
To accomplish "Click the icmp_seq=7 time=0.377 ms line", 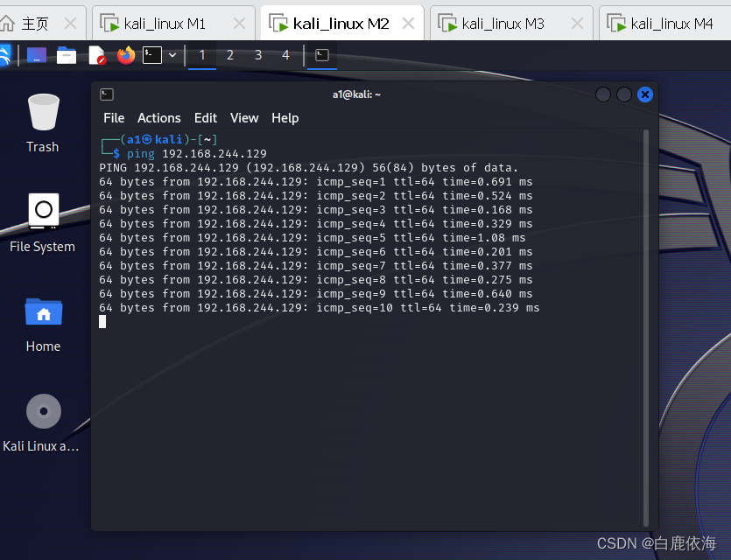I will [x=316, y=265].
